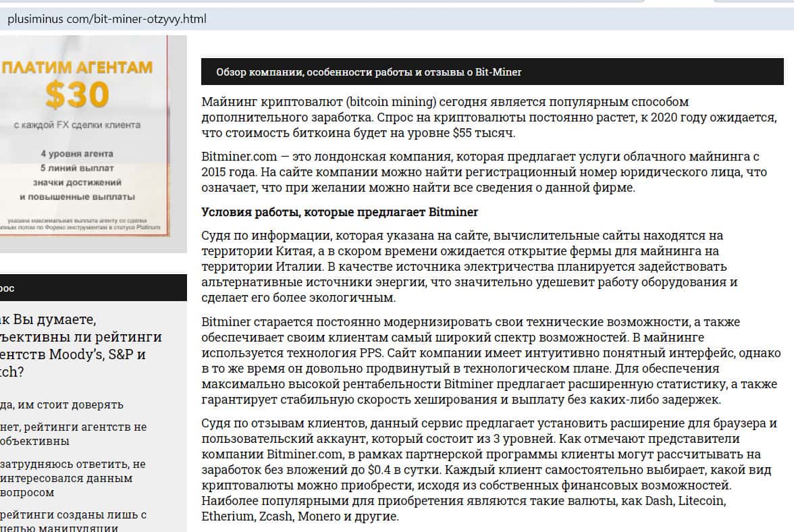Screen dimensions: 794x532
Task: Pick poll answer 'затрудняюсь ответить, не интересовался данным вопросом'
Action: [x=73, y=478]
